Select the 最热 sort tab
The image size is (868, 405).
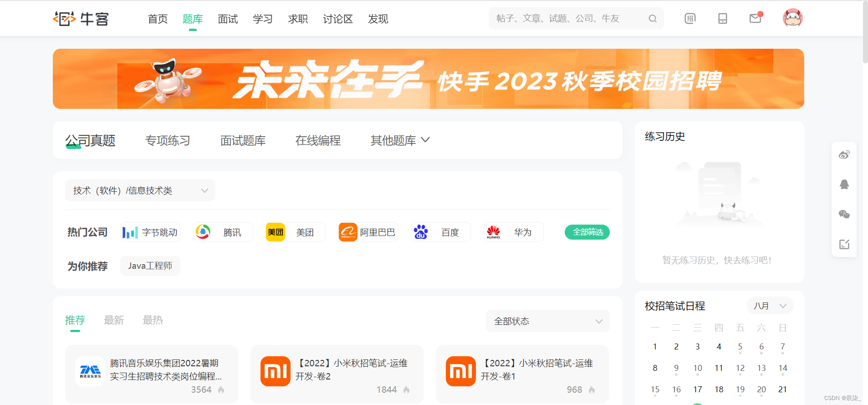pos(153,320)
